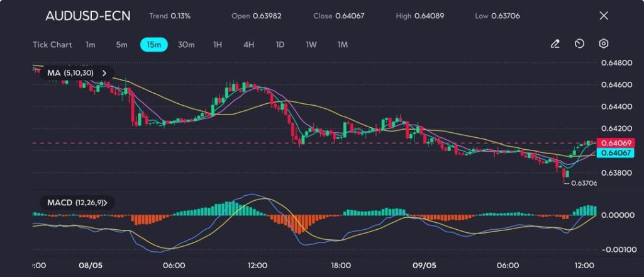This screenshot has width=644, height=277.
Task: Click the AUDUSD-ECN symbol title
Action: [x=88, y=16]
